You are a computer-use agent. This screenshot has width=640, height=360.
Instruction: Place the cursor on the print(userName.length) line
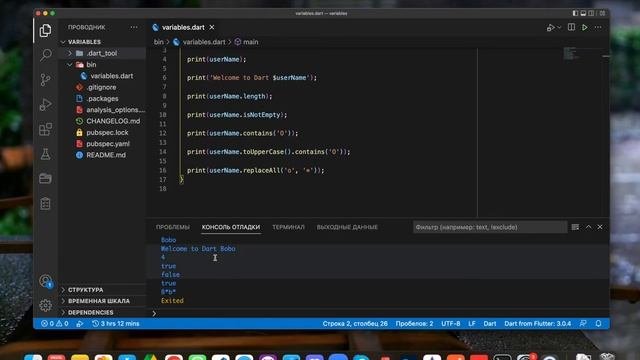pos(229,96)
